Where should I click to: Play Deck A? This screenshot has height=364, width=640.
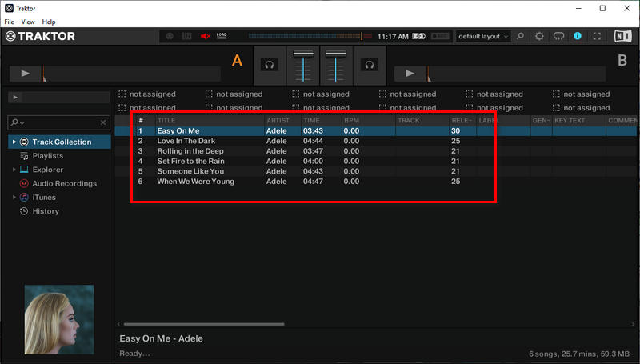[26, 74]
